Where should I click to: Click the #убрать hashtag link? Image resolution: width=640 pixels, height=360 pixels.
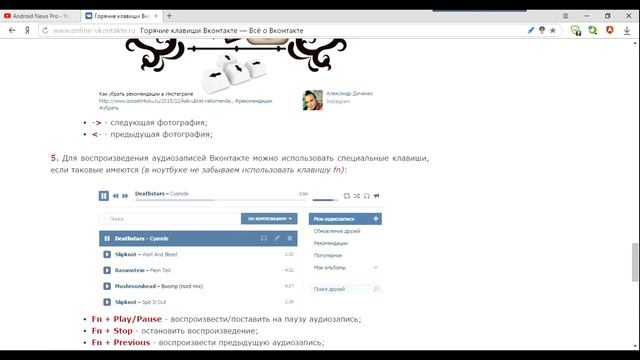tap(109, 108)
